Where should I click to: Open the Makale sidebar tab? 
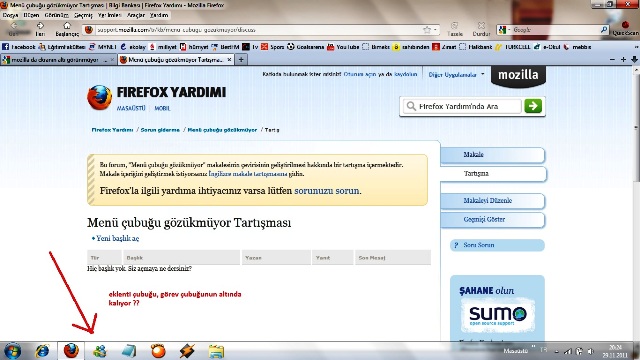point(492,155)
